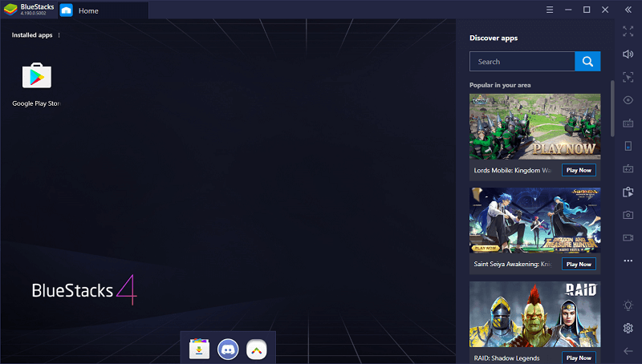Click Play Now for RAID: Shadow Legends
The width and height of the screenshot is (642, 364).
click(579, 358)
